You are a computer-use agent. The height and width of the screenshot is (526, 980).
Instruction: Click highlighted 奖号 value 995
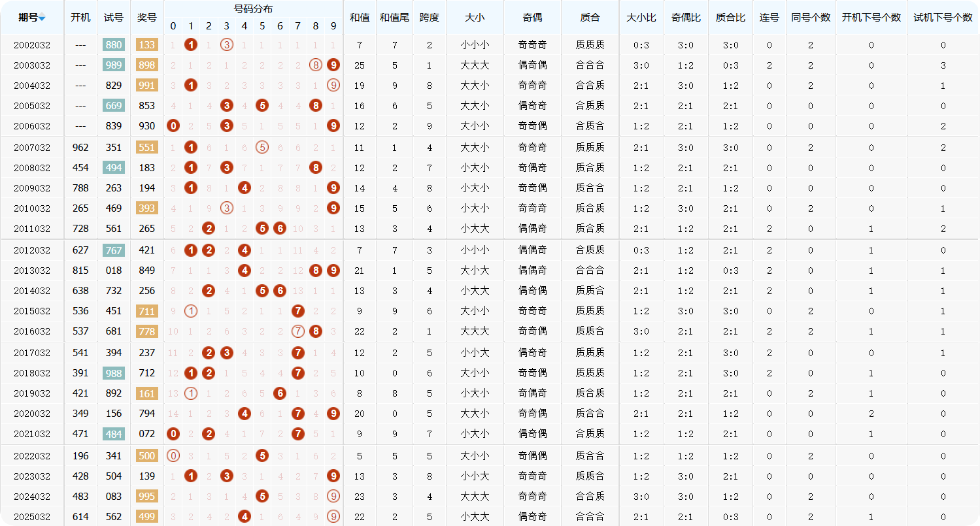click(x=147, y=497)
